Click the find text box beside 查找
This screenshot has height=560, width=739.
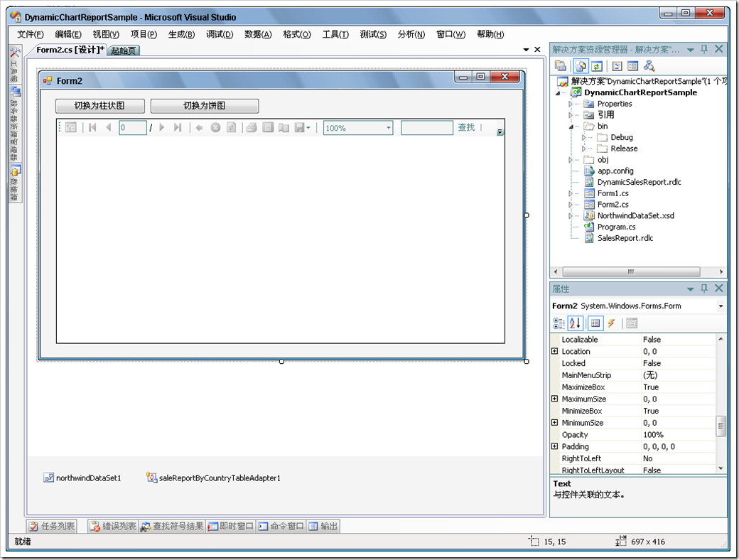(427, 128)
